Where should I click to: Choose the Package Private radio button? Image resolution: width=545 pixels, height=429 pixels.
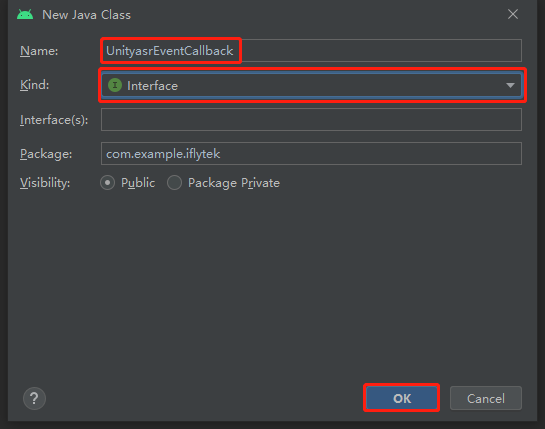tap(174, 183)
